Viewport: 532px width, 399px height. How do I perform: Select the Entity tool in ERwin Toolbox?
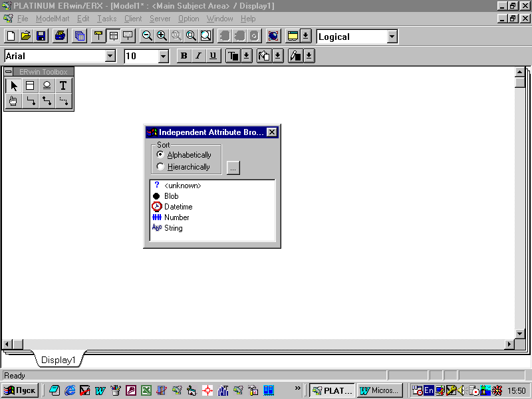tap(30, 86)
